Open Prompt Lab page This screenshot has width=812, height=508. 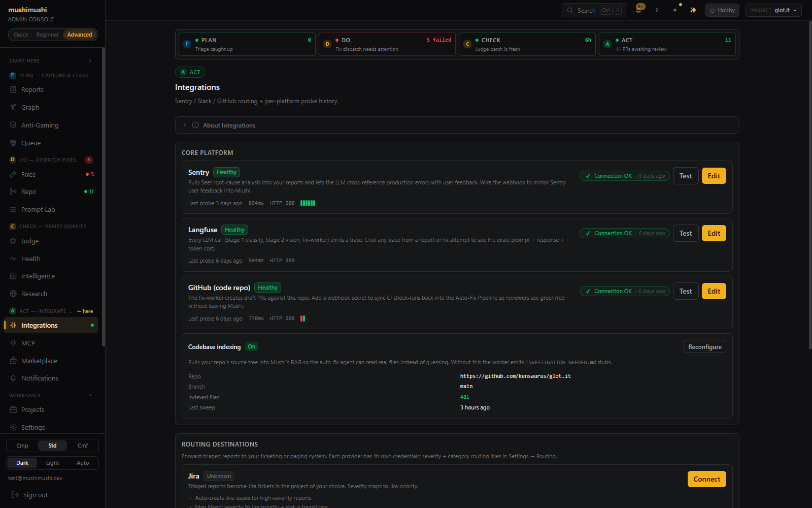point(51,209)
